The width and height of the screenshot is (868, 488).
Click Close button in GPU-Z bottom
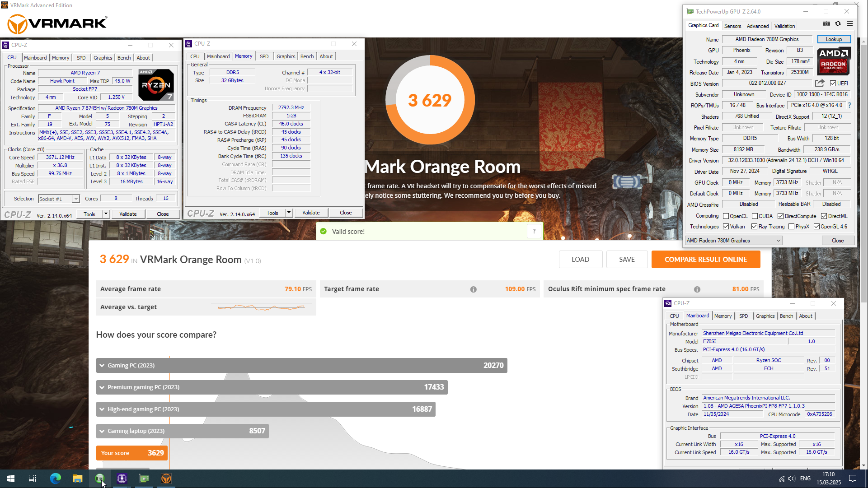[838, 241]
